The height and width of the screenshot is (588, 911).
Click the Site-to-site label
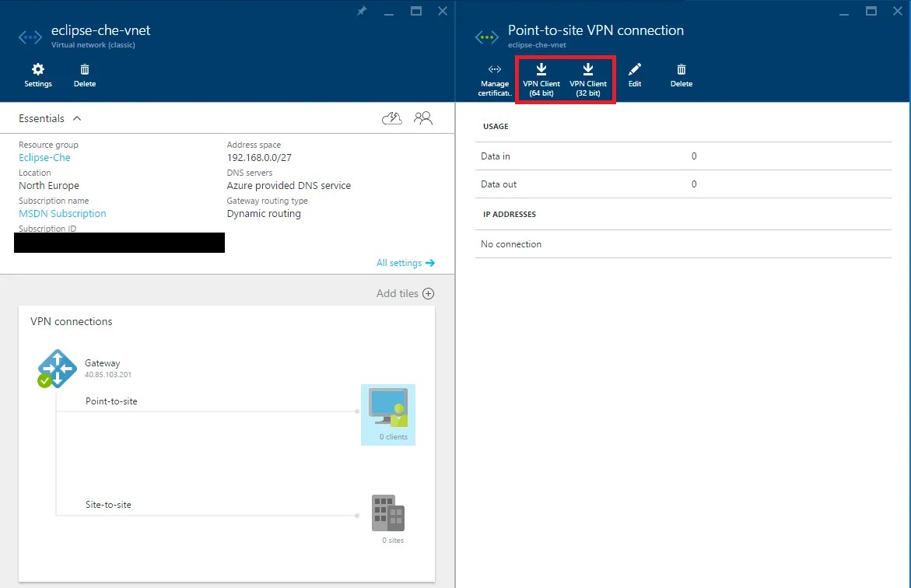coord(108,505)
